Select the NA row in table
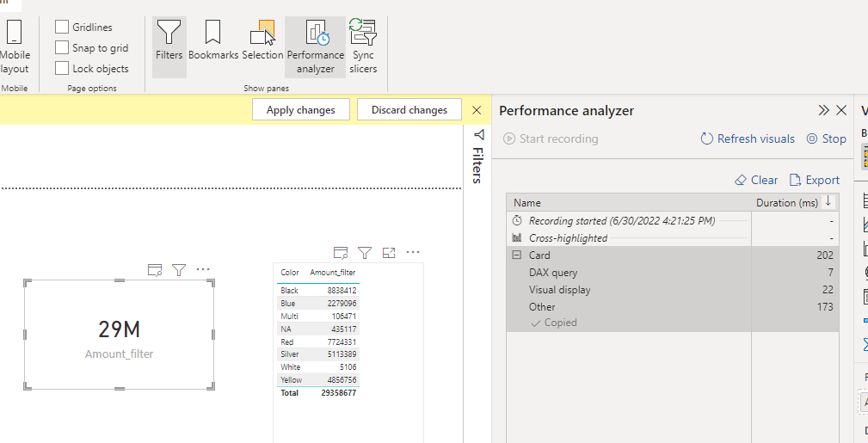The height and width of the screenshot is (443, 868). pyautogui.click(x=318, y=329)
